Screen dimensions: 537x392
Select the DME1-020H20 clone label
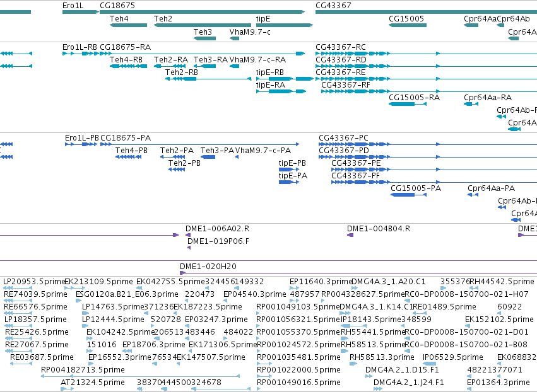click(x=208, y=267)
